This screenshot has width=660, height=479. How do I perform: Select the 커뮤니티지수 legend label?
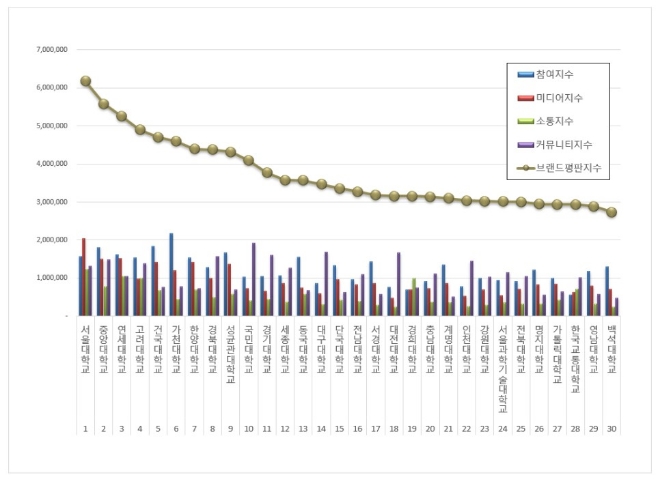564,145
